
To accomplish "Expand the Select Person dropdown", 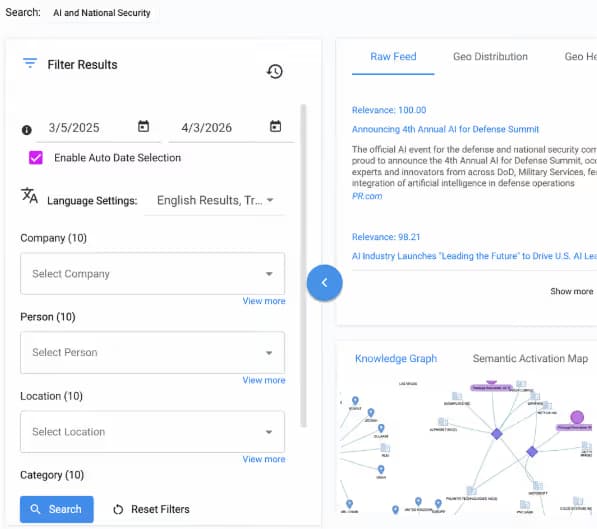I will point(152,352).
